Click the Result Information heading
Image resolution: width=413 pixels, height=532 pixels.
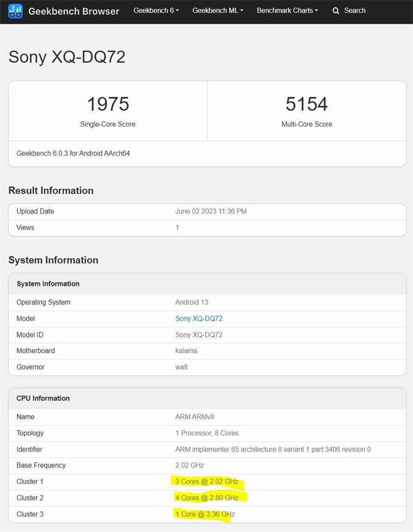coord(51,191)
